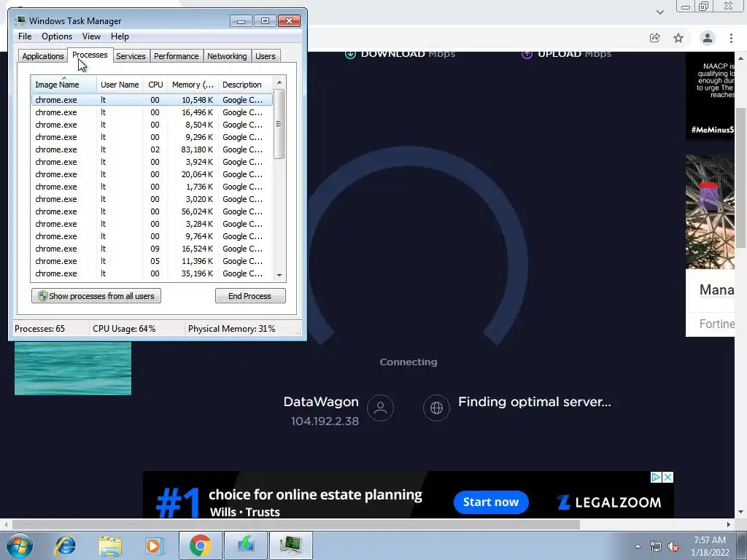The image size is (747, 560).
Task: Select chrome.exe row using 56,024 K
Action: (152, 211)
